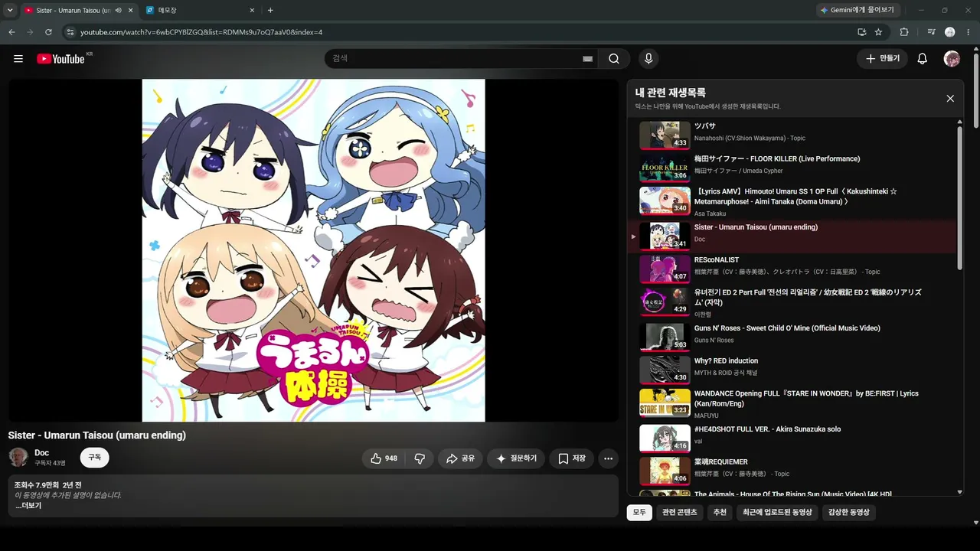980x551 pixels.
Task: Switch to the 메모장 tab
Action: 201,10
